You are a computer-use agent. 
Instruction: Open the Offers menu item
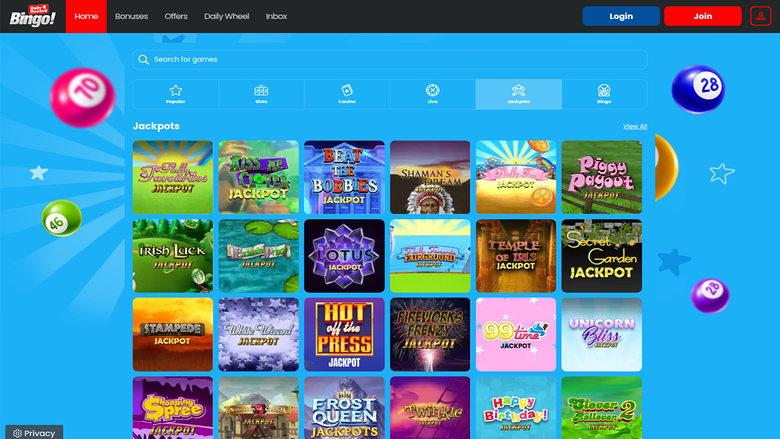(x=176, y=16)
